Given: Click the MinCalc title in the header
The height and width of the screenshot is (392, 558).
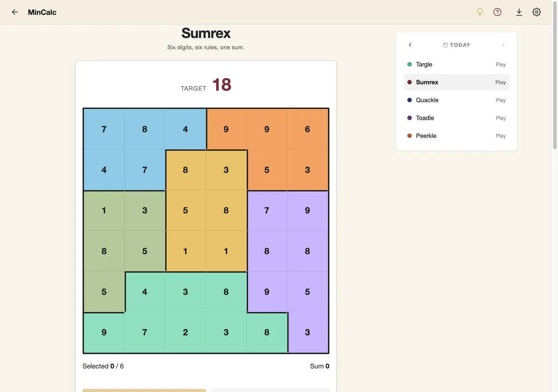Looking at the screenshot, I should click(x=42, y=12).
